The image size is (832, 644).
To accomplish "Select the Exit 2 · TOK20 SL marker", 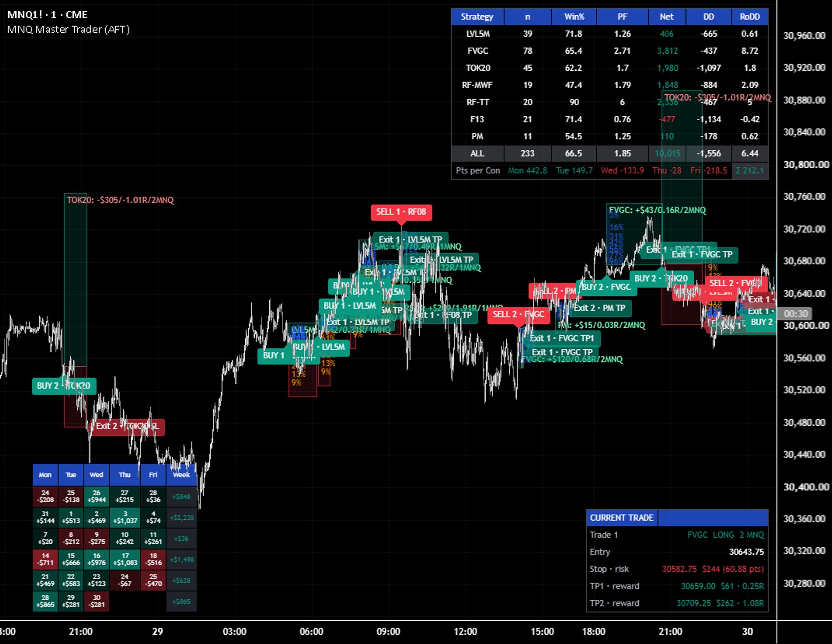I will point(127,426).
